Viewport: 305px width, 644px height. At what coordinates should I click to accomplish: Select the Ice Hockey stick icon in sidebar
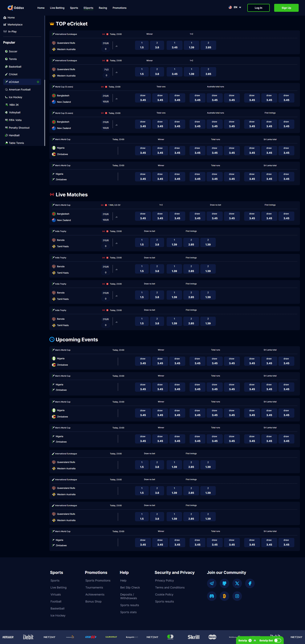coord(6,97)
